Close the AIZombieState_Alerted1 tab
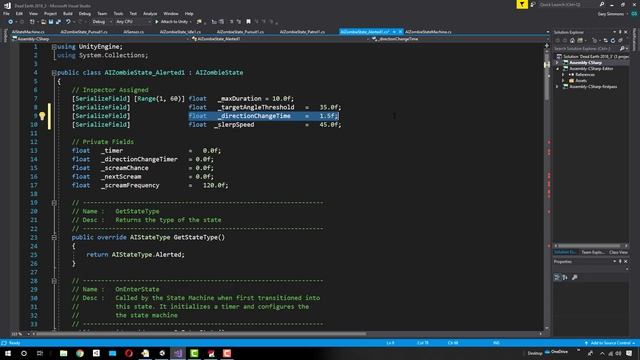The height and width of the screenshot is (360, 640). click(x=400, y=32)
